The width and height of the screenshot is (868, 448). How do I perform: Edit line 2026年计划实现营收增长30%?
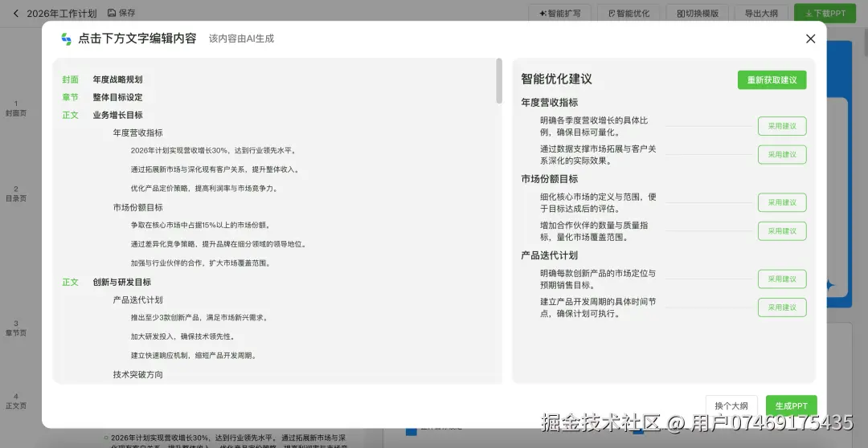[213, 150]
